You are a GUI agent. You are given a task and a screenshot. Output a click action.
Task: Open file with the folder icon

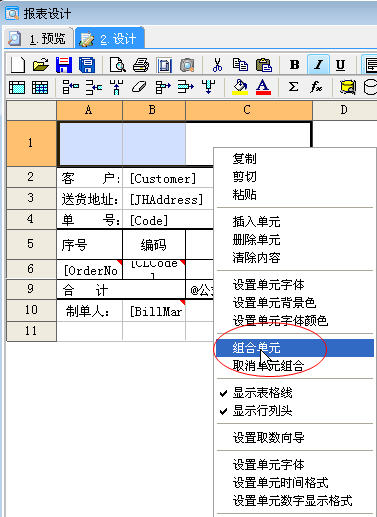41,65
